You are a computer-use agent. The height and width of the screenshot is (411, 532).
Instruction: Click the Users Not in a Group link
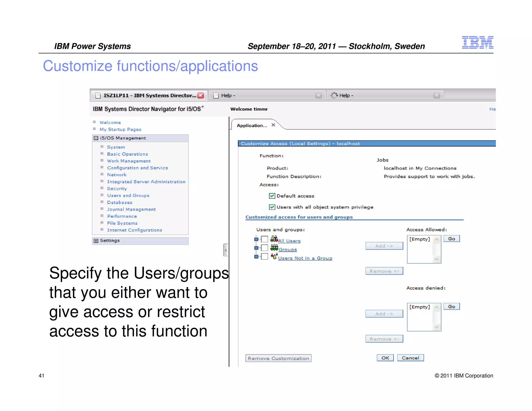(x=305, y=258)
